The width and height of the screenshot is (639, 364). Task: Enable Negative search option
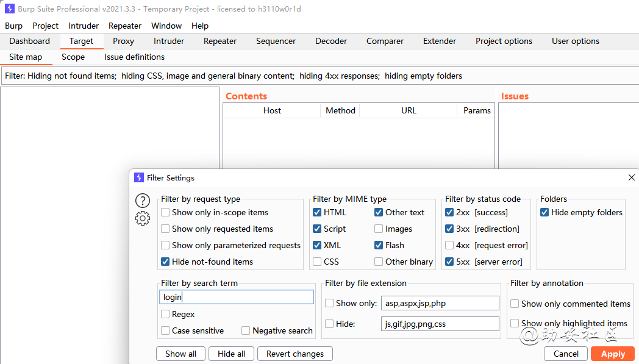click(x=246, y=330)
